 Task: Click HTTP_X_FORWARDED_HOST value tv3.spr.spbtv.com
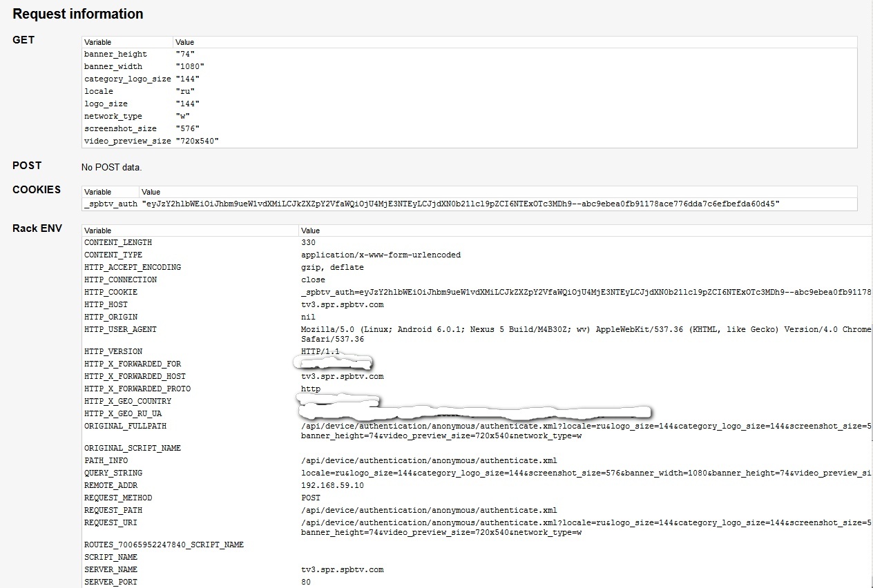click(342, 376)
